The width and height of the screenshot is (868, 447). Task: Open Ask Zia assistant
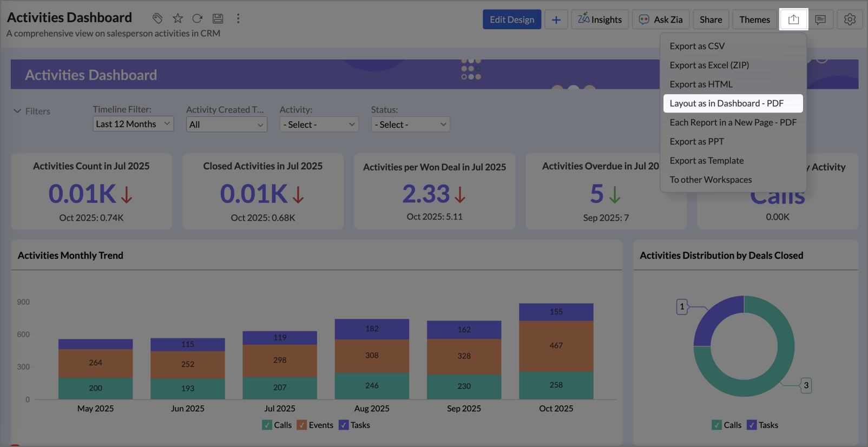(660, 19)
